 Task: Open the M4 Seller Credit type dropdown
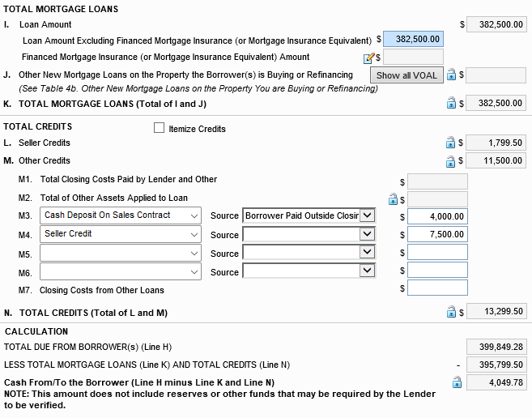click(121, 234)
